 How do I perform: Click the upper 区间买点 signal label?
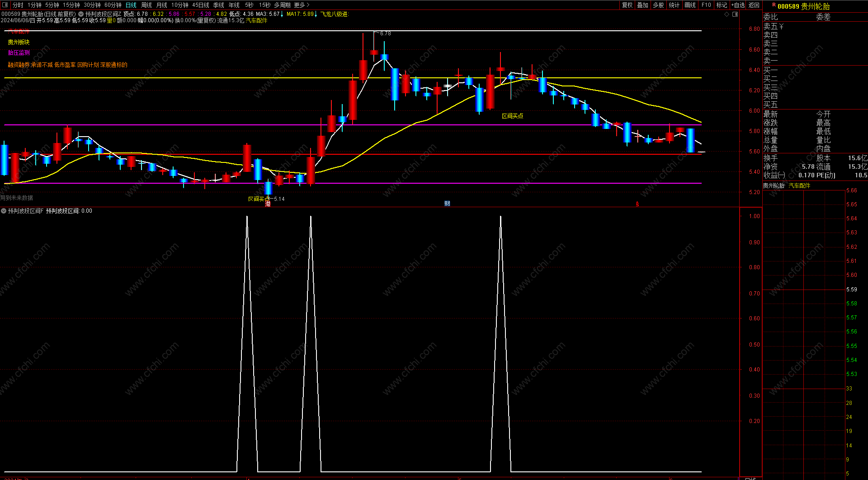pos(513,116)
